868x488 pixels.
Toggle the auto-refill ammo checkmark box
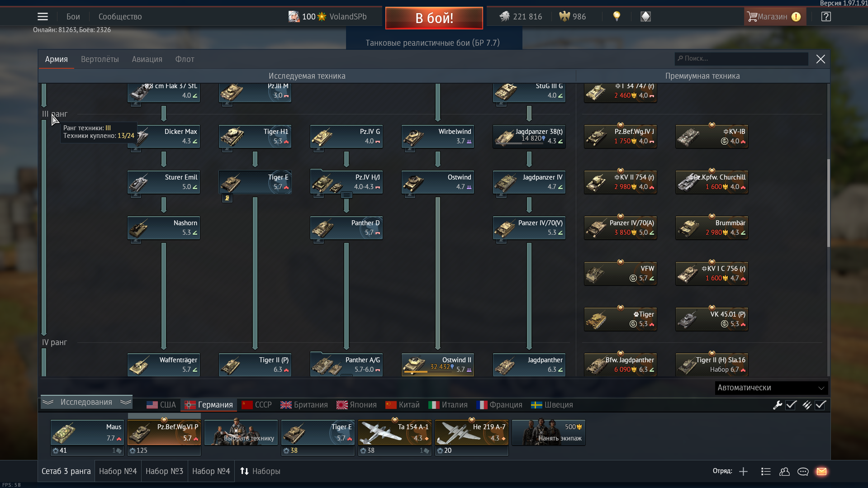tap(821, 405)
